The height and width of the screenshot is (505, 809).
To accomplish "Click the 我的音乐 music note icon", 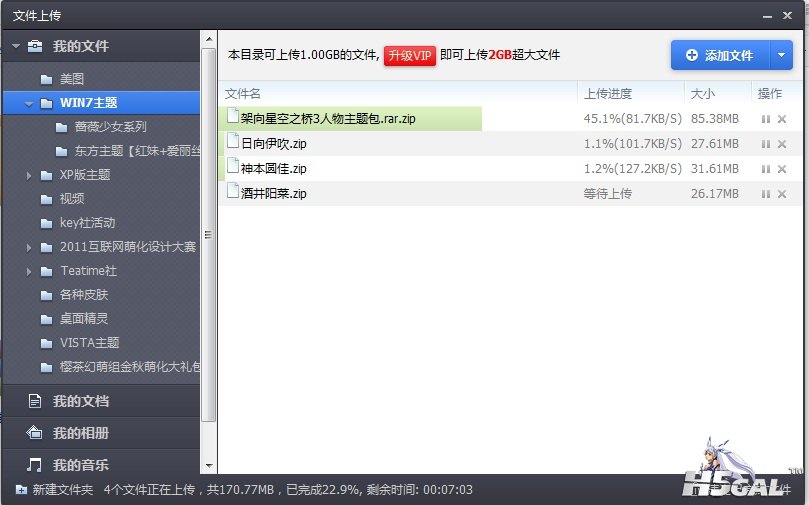I will (x=35, y=465).
